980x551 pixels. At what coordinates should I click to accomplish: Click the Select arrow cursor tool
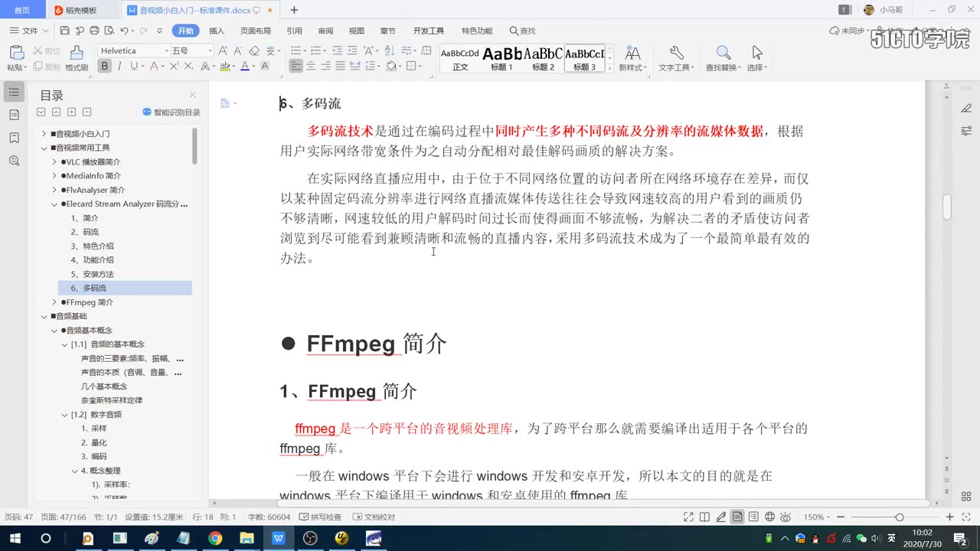pos(757,53)
